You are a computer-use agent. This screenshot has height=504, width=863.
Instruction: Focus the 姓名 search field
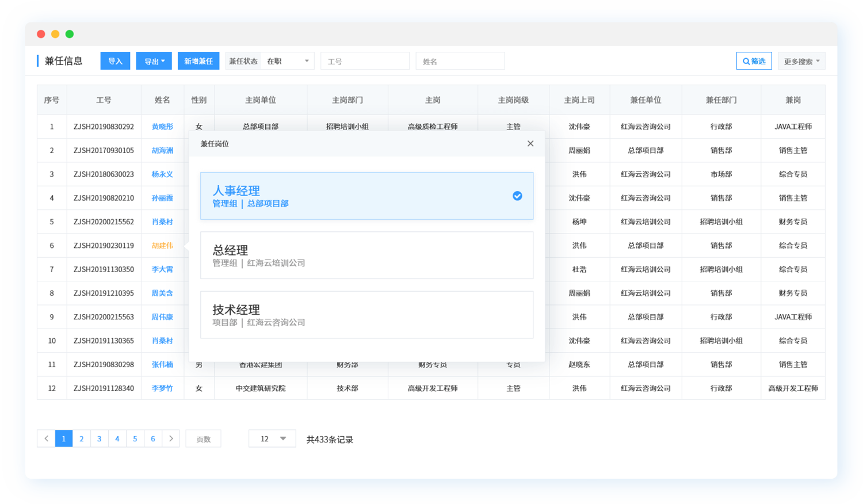[x=460, y=61]
